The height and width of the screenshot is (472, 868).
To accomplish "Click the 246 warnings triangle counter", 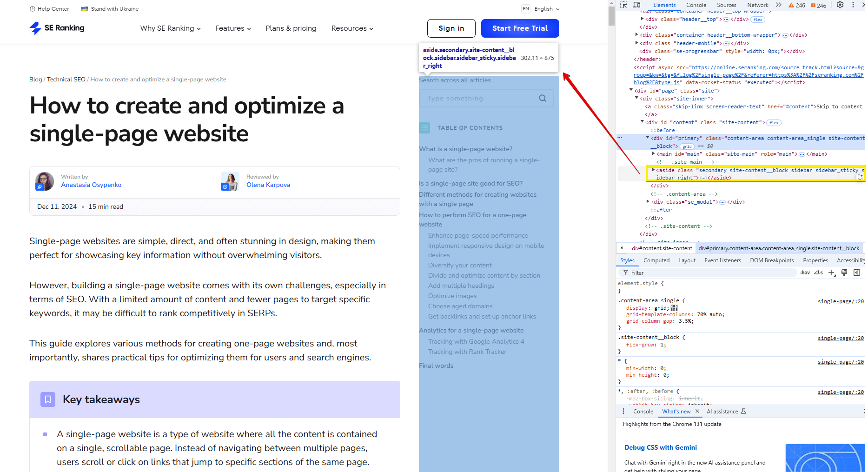I will [x=797, y=6].
